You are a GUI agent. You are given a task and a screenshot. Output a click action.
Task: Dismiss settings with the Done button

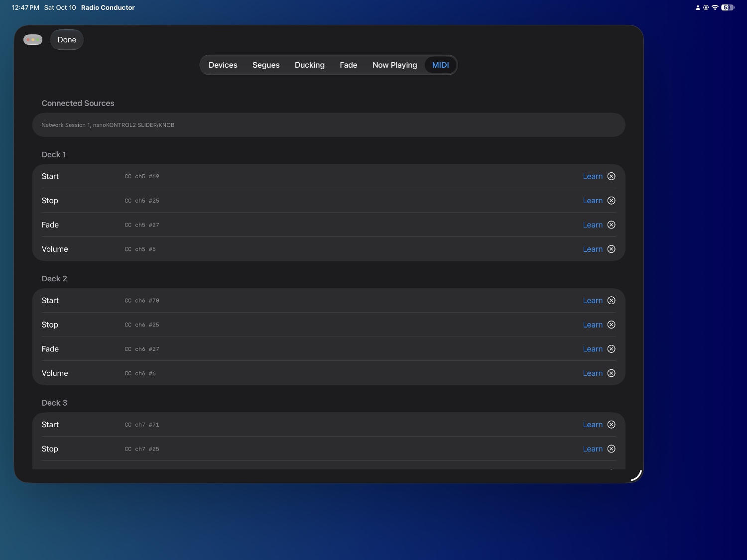click(x=67, y=40)
